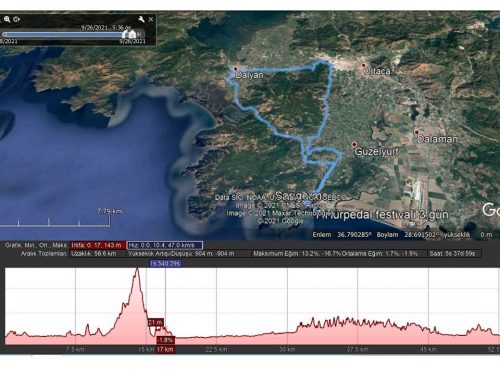Click the elevation profile peak
500x375 pixels.
tap(137, 269)
